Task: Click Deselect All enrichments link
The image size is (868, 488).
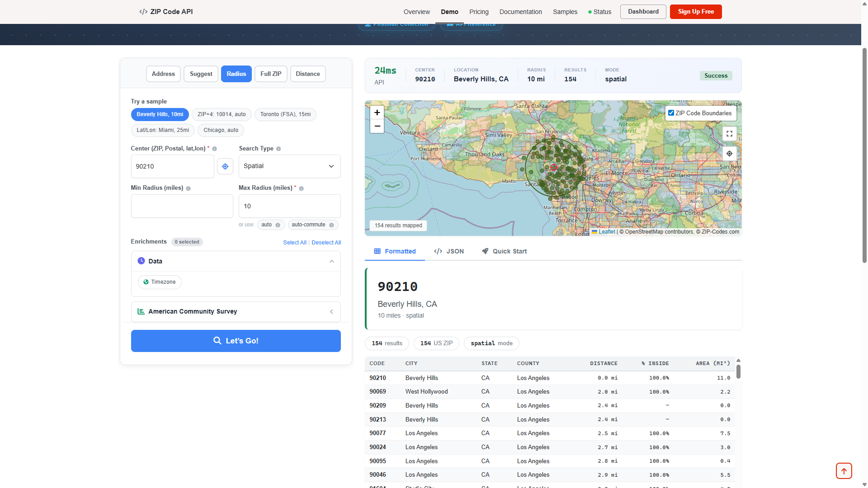Action: tap(326, 243)
